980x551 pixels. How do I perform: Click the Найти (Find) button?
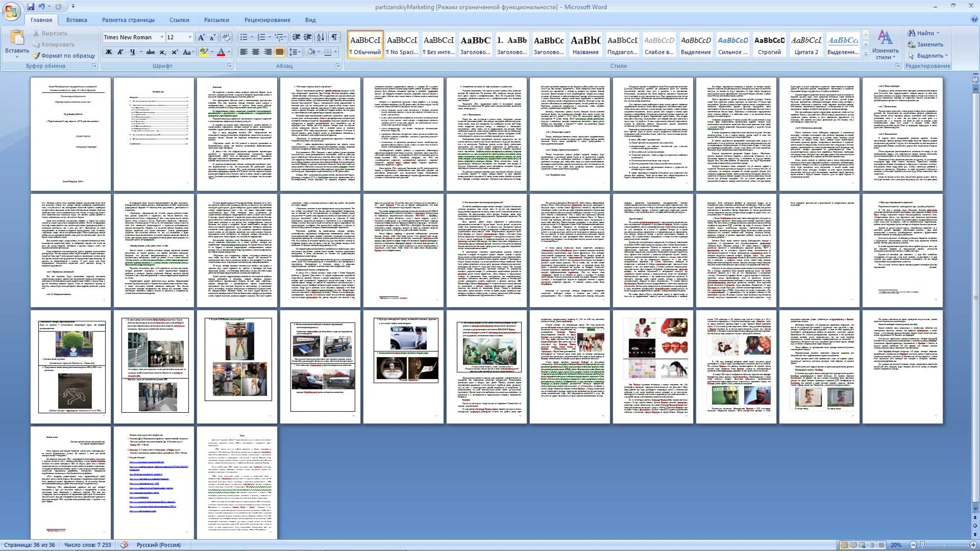[925, 33]
